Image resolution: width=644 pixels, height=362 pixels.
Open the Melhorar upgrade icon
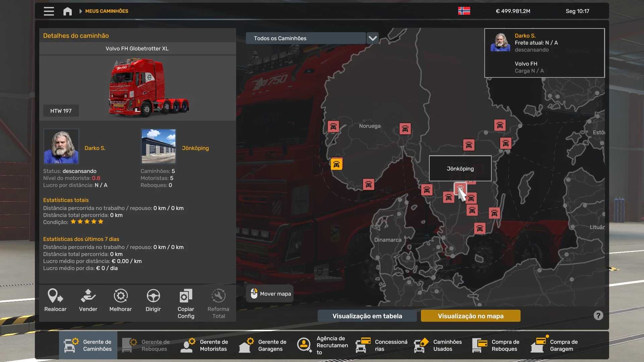(120, 296)
